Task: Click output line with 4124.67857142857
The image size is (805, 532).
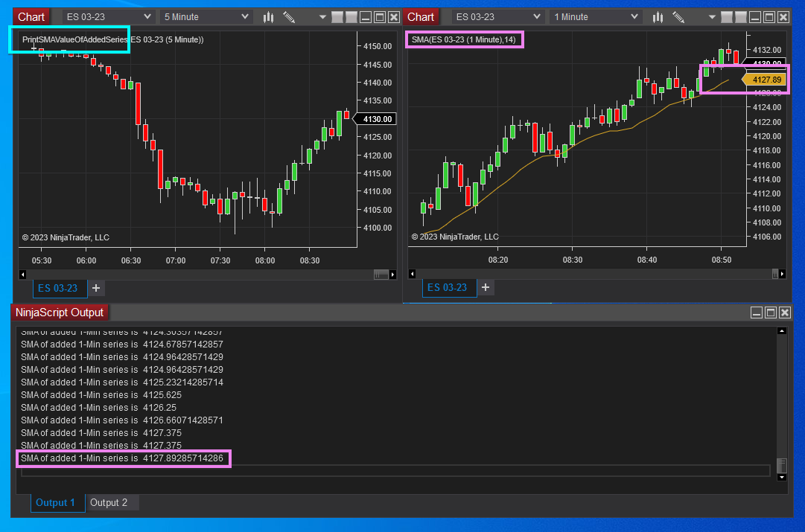Action: pos(122,344)
